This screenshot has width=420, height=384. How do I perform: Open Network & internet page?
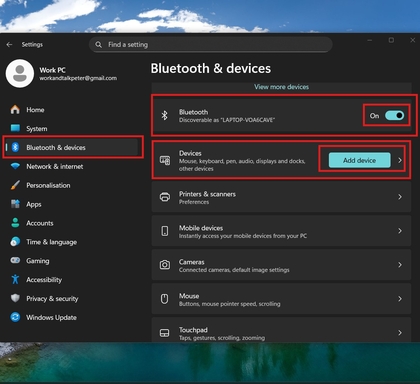72,166
